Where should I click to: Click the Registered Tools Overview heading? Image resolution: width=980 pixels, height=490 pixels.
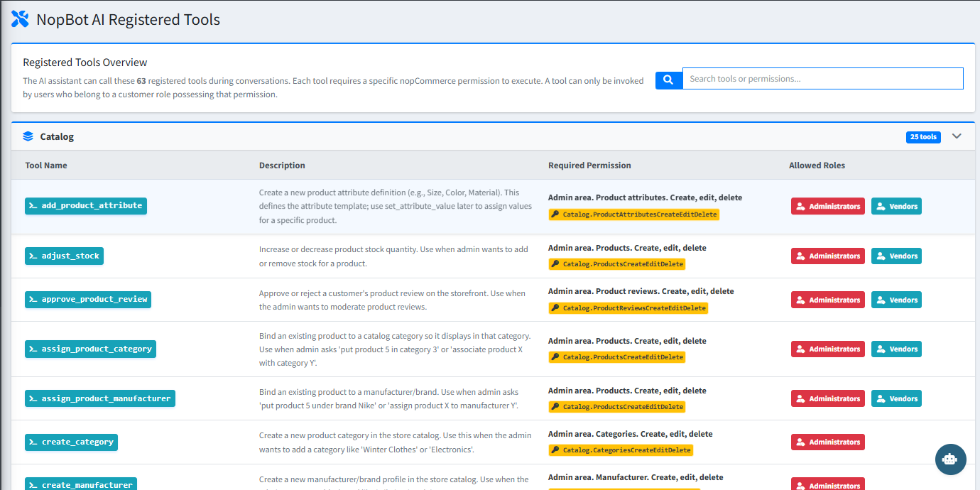[x=85, y=62]
